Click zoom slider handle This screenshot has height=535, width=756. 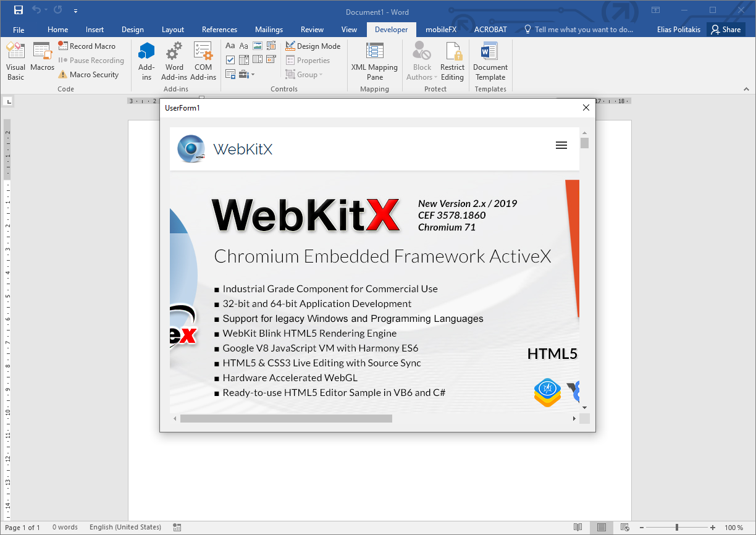coord(677,528)
